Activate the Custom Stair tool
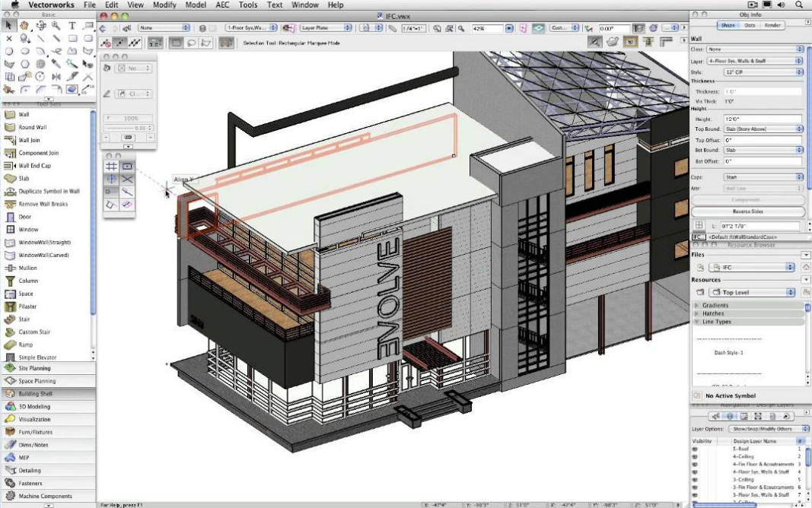812x508 pixels. [33, 332]
